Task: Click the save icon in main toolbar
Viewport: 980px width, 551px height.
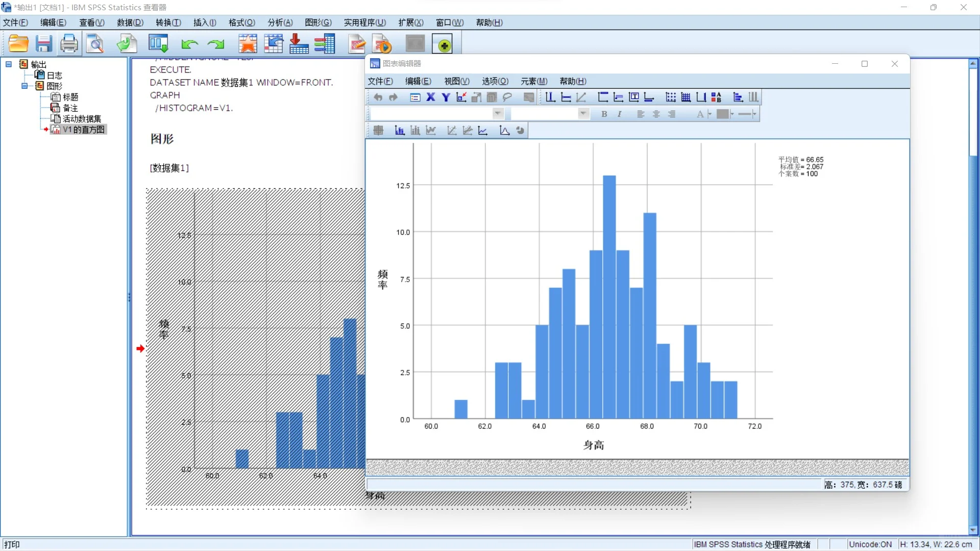Action: (x=44, y=44)
